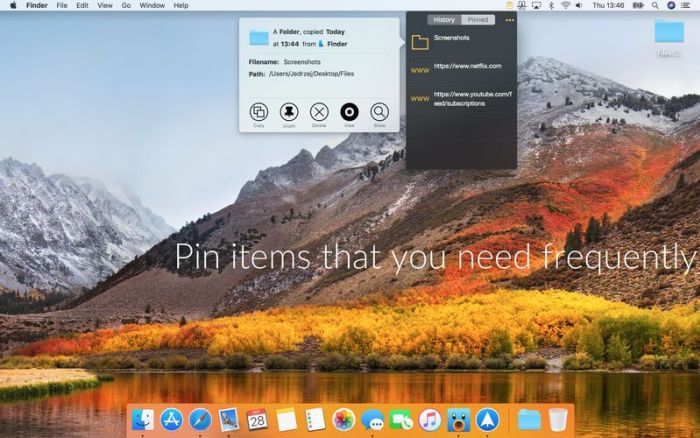The height and width of the screenshot is (438, 700).
Task: Open Preview from the Dock
Action: 229,420
